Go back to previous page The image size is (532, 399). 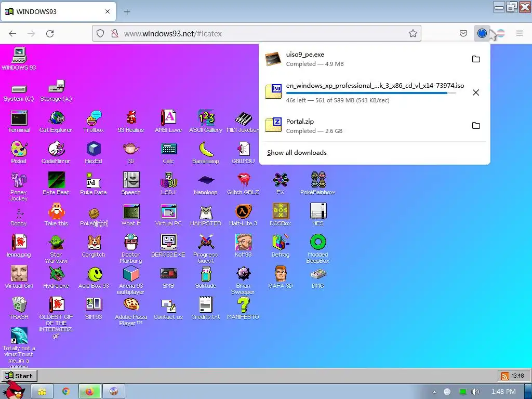pos(12,33)
